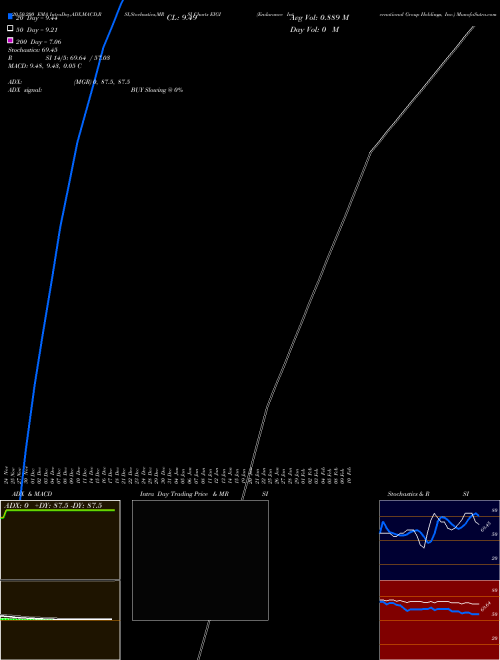This screenshot has height=660, width=500.
Task: Click the blue 20 Day EMA legend swatch
Action: click(x=10, y=16)
